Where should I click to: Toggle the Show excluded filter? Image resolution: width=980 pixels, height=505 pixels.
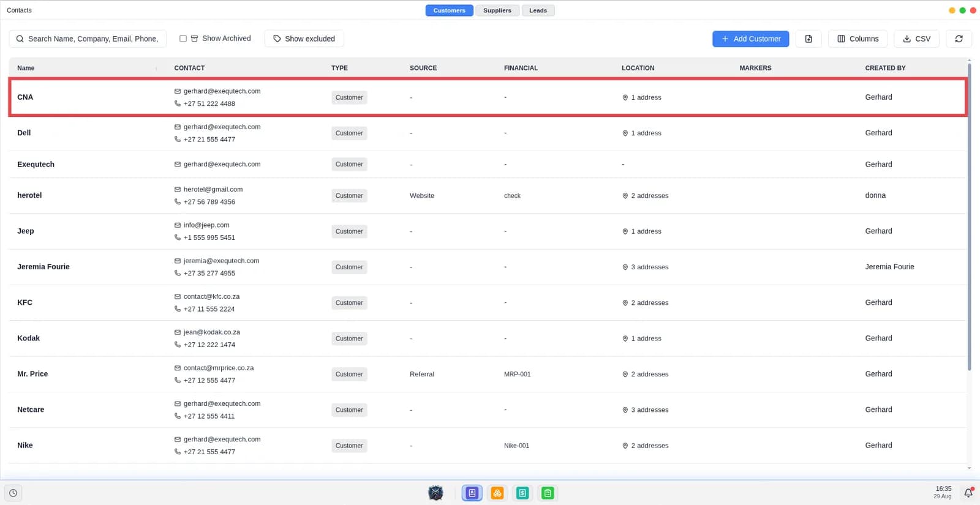click(304, 39)
